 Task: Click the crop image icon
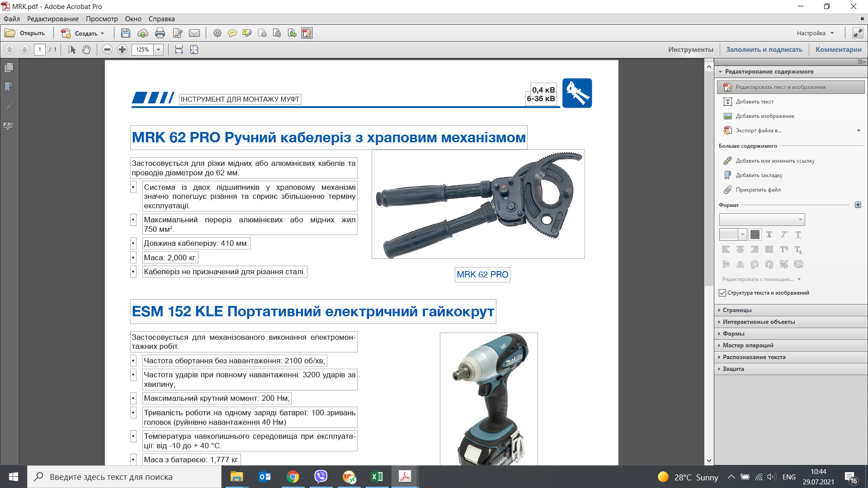pos(784,264)
